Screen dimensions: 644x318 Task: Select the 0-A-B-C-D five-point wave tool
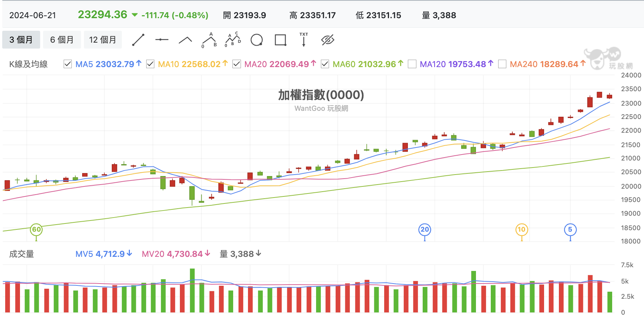coord(233,40)
